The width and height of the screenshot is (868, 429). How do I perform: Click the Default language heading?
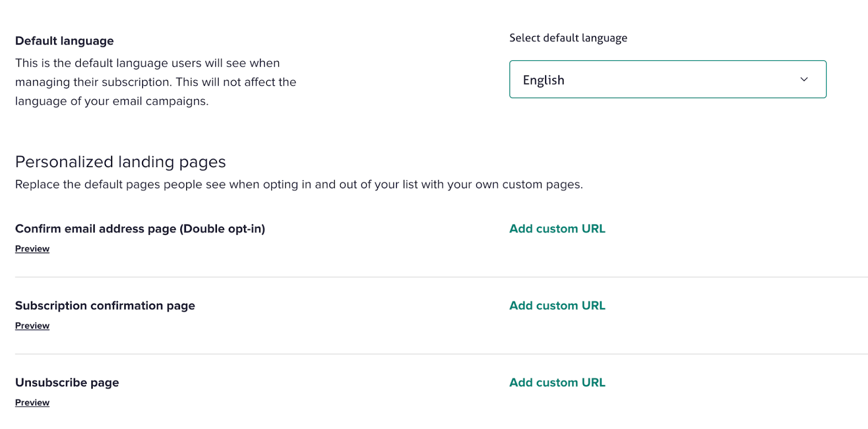[x=65, y=41]
